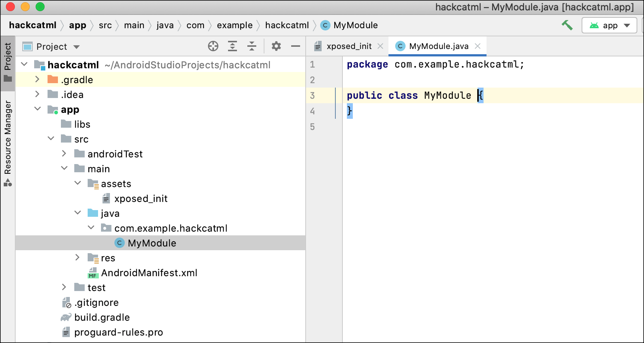Click the MyModule class name in code
The image size is (644, 343).
(x=448, y=95)
